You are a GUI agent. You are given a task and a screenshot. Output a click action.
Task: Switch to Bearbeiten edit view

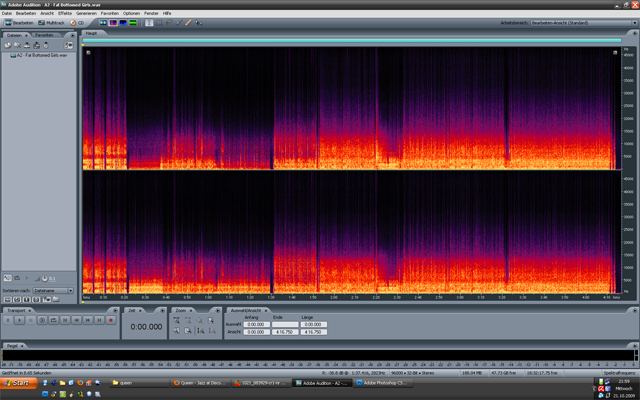pyautogui.click(x=19, y=23)
